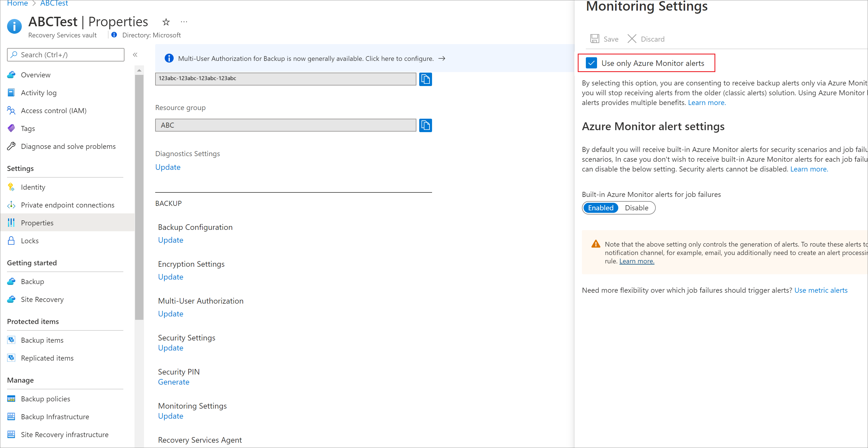Click the Overview navigation icon
This screenshot has width=868, height=448.
click(11, 74)
